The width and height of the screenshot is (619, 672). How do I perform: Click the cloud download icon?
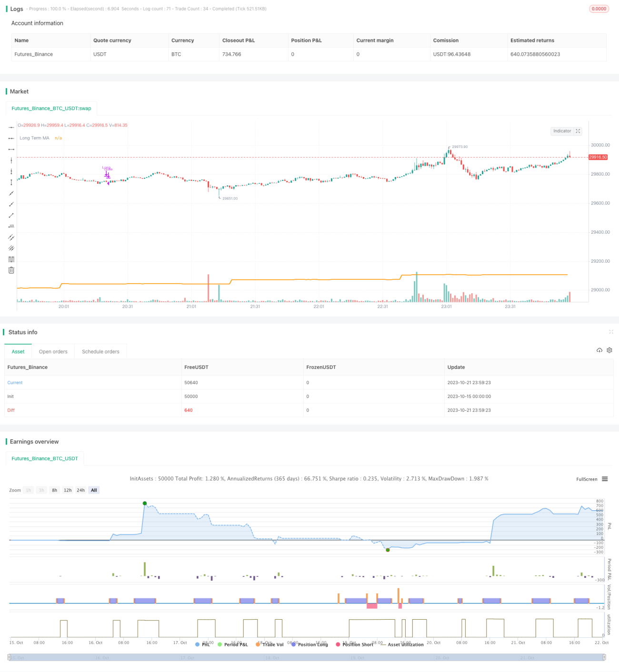tap(599, 350)
